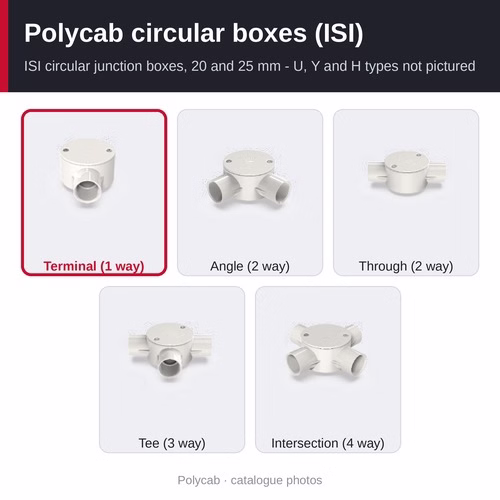
Task: Select the Tee (3 way) card
Action: click(x=172, y=370)
